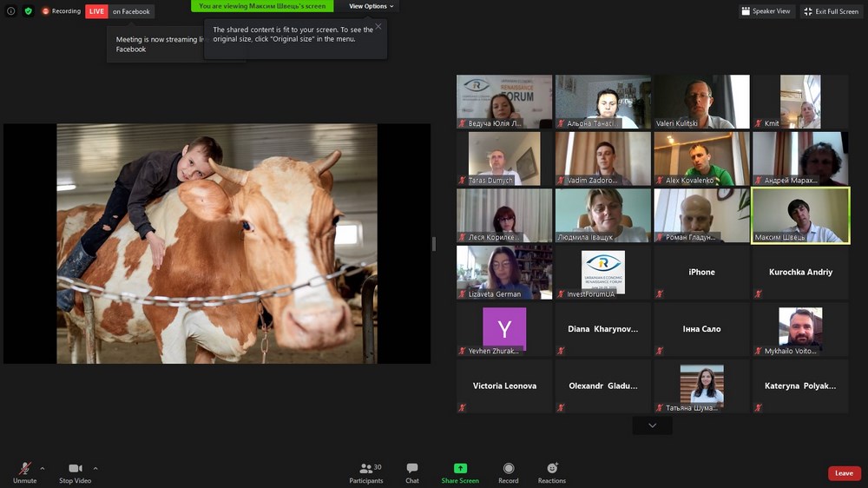Open the Reactions menu
868x488 pixels.
coord(551,469)
